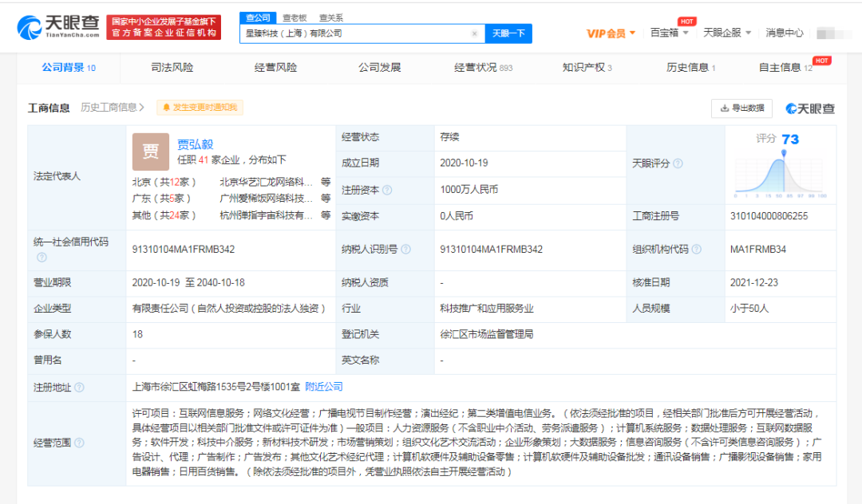
Task: Click the 导出数据 export button
Action: click(x=742, y=108)
